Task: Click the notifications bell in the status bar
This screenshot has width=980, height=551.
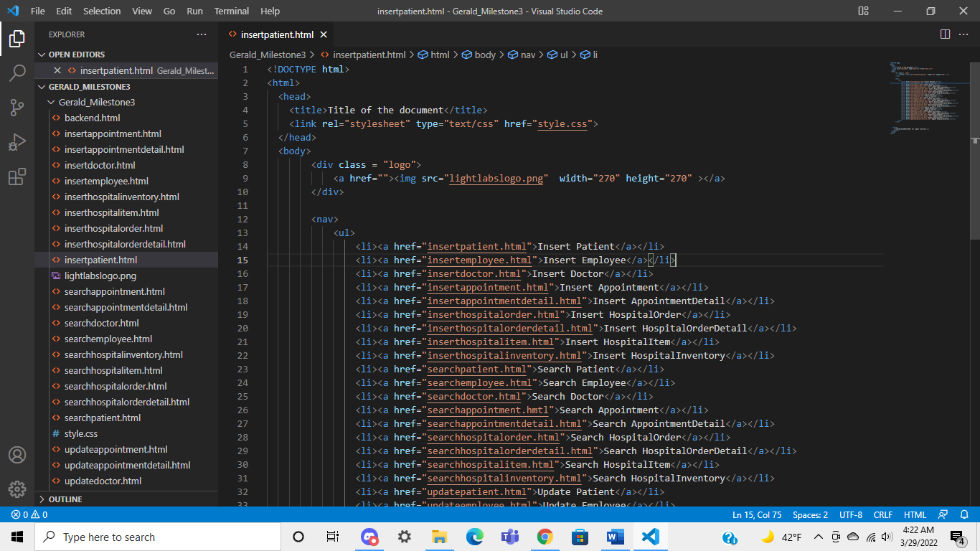Action: coord(965,514)
